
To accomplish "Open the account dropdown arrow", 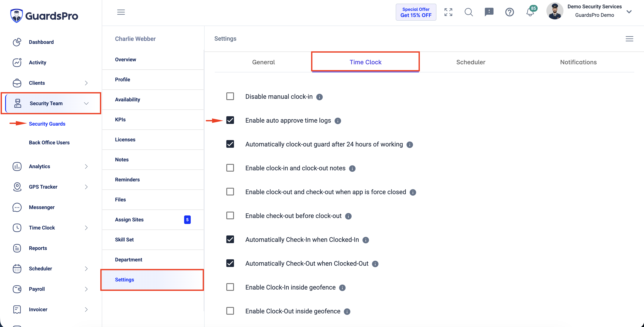I will 629,11.
